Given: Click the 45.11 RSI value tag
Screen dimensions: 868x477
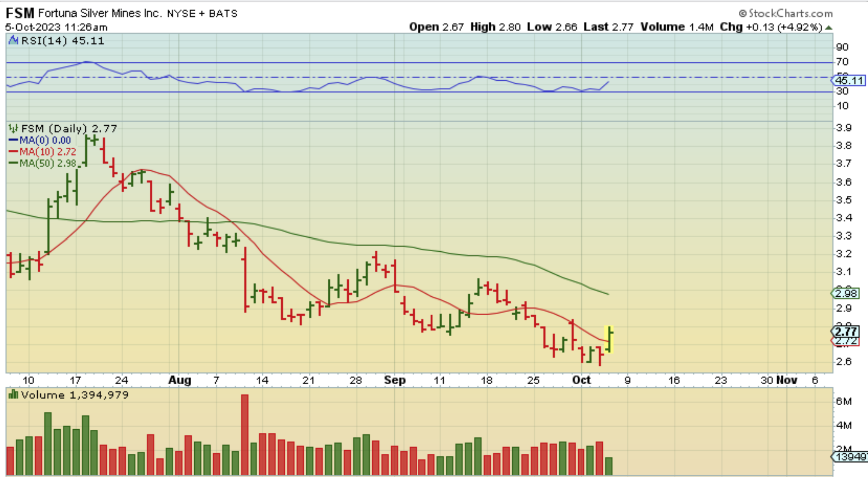Looking at the screenshot, I should tap(849, 81).
